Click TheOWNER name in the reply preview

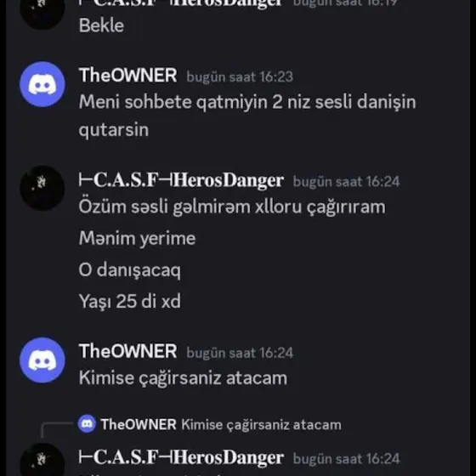tap(139, 424)
